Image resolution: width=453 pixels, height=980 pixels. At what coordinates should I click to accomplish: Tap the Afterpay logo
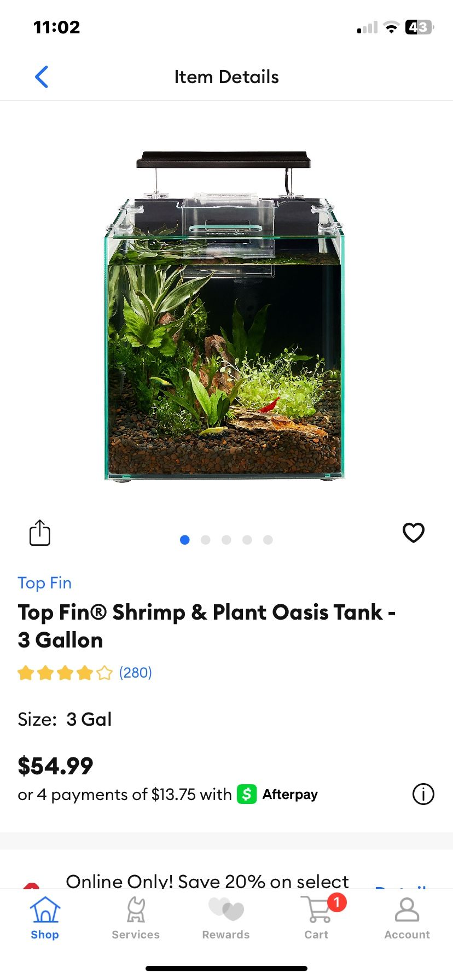click(x=277, y=794)
